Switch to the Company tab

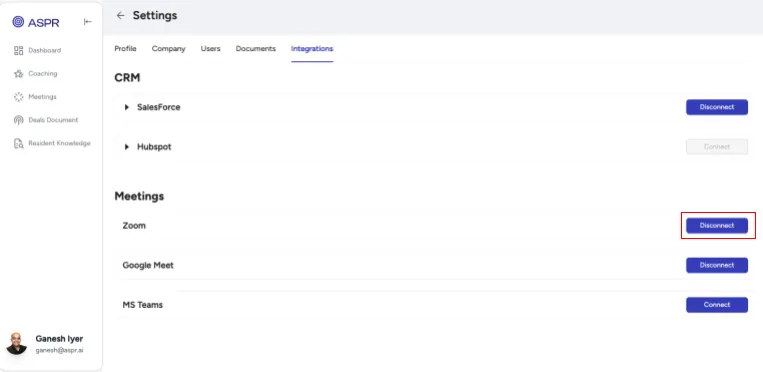[168, 49]
